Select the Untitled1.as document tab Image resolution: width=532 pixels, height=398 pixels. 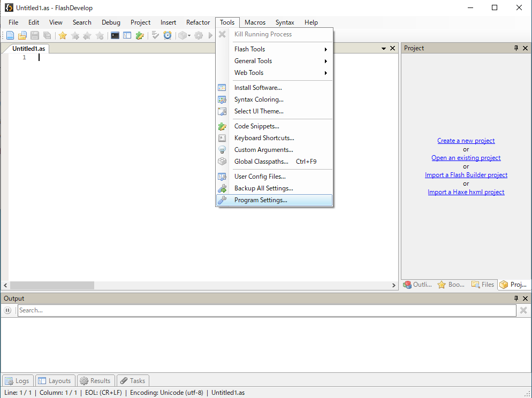(28, 49)
